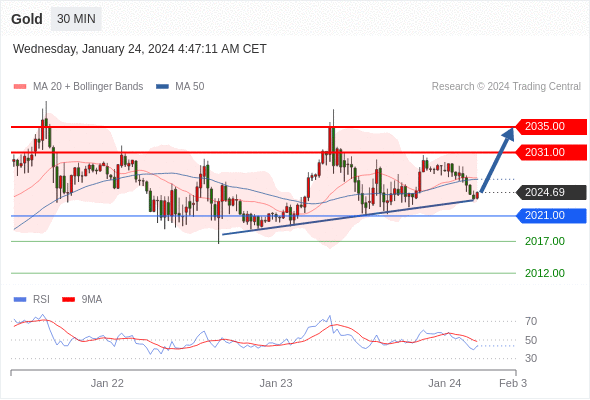Click the Gold chart title
Screen dimensions: 590x400
[x=27, y=19]
